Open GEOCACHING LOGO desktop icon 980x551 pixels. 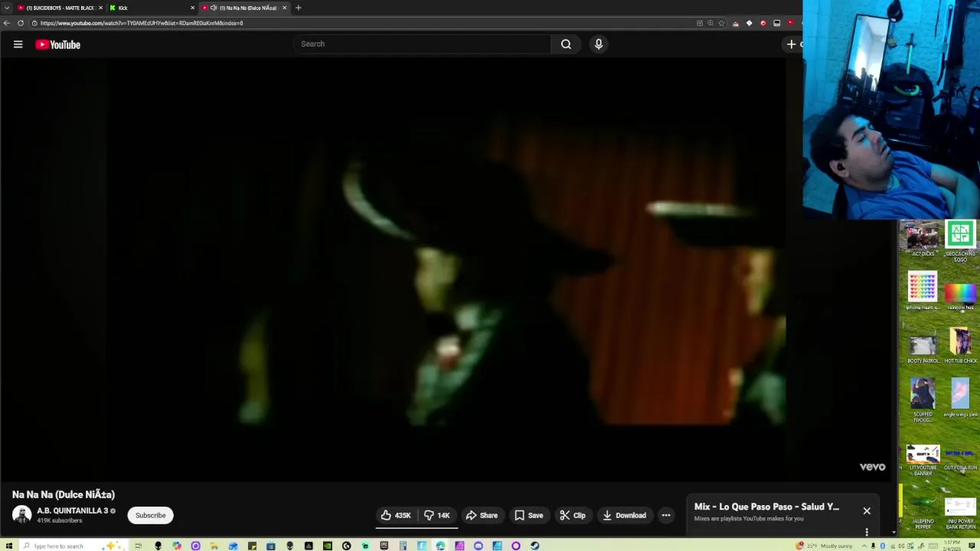pos(960,241)
